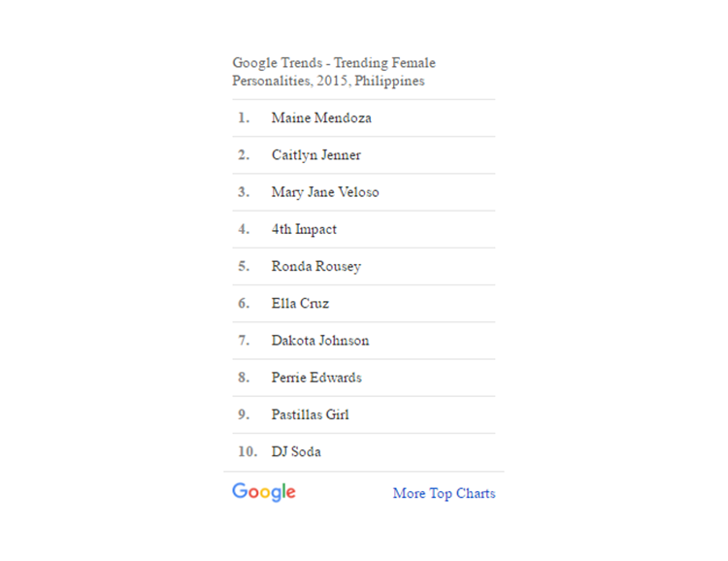
Task: Choose Dakota Johnson from the list
Action: [x=319, y=341]
